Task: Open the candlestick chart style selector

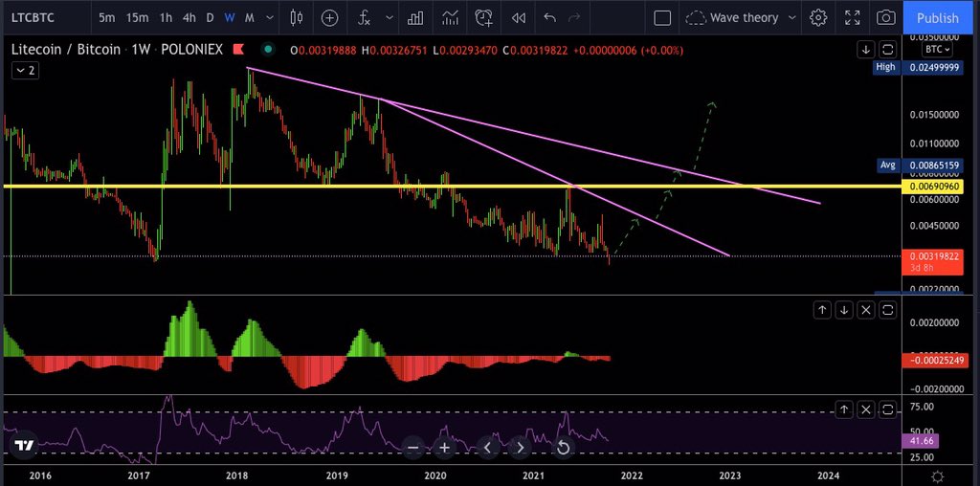Action: click(297, 18)
